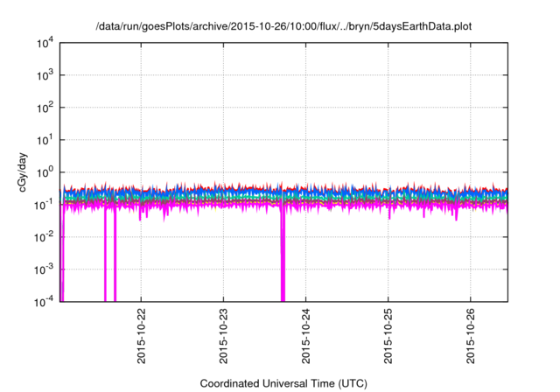Click the 10^-1 y-axis tick label
The width and height of the screenshot is (560, 392).
point(44,205)
